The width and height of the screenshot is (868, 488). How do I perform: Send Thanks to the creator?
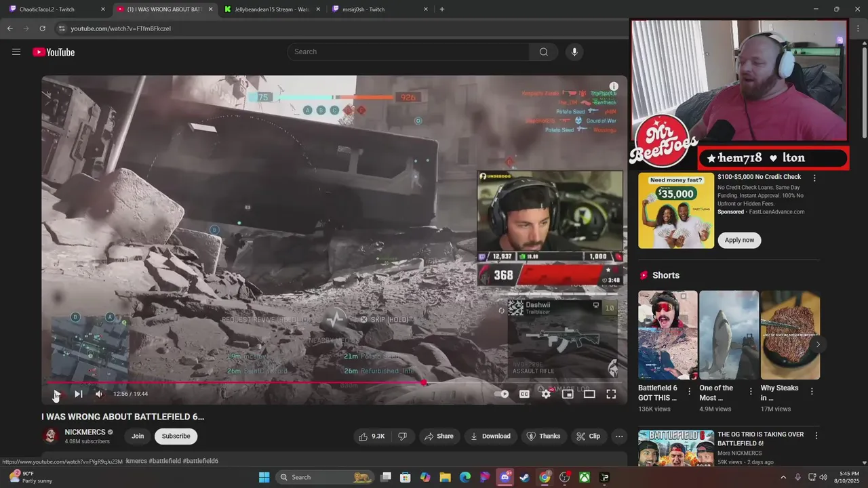click(544, 436)
